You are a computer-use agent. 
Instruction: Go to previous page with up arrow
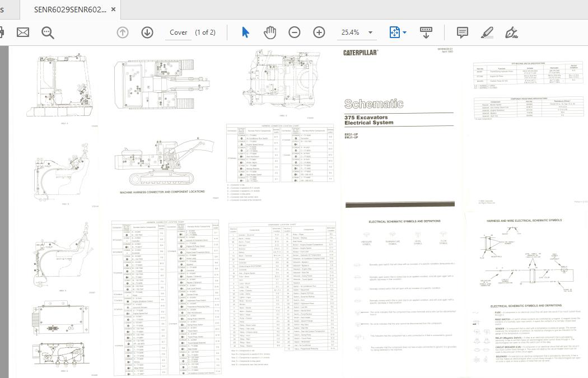coord(123,32)
